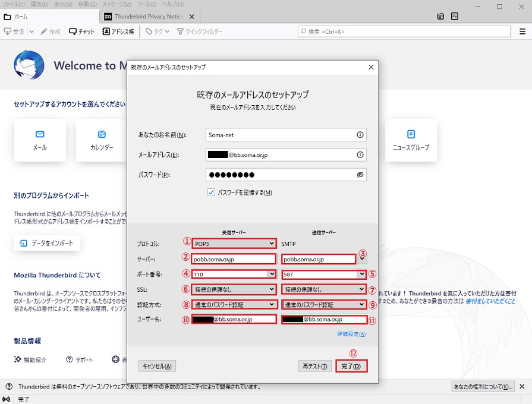Select the カレンダー setup card
This screenshot has height=404, width=532.
click(x=102, y=140)
